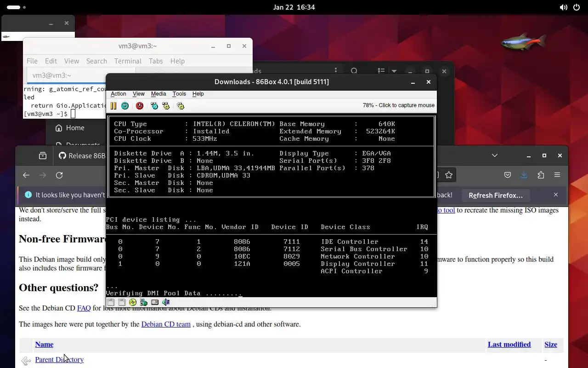This screenshot has height=368, width=588.
Task: Open the Search menu in terminal
Action: 96,61
